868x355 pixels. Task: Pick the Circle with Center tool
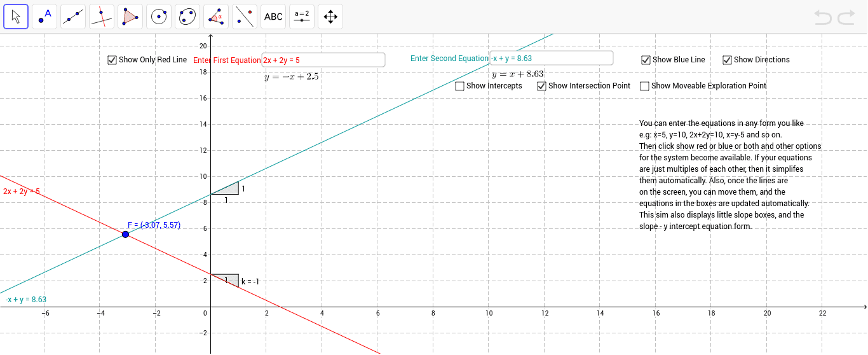(159, 17)
